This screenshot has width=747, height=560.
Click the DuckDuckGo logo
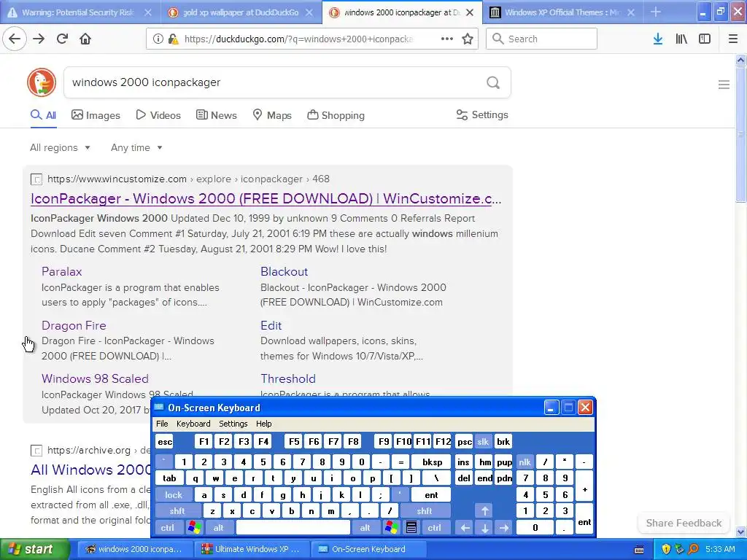point(42,82)
